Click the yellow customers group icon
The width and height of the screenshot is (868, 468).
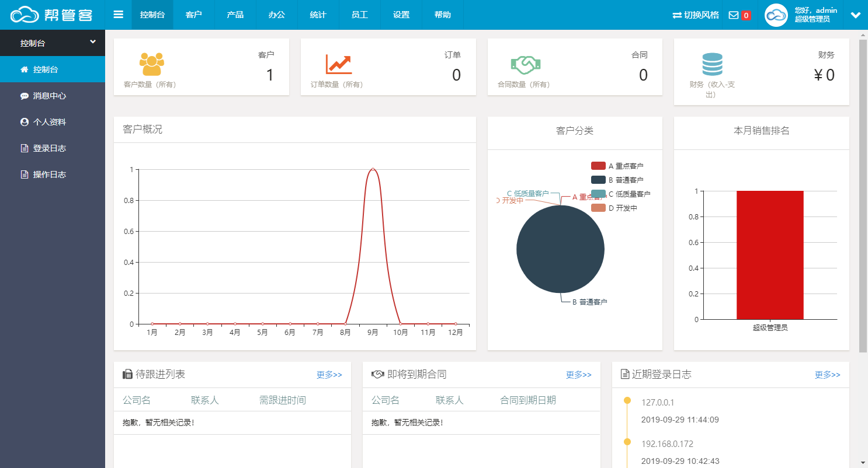point(152,64)
